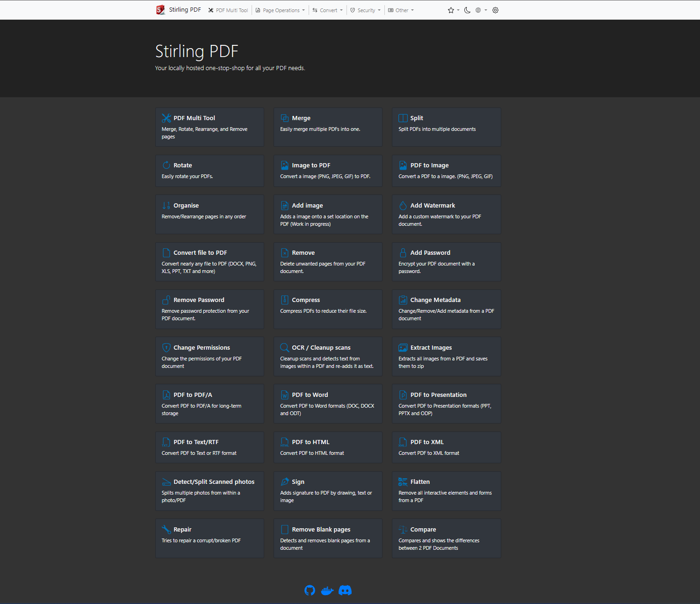Select PDF Multi Tool in the navigation bar
Screen dimensions: 700x604
point(228,10)
